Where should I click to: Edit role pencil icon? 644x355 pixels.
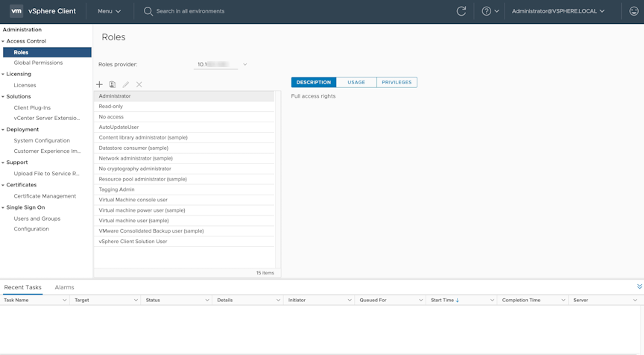coord(126,84)
